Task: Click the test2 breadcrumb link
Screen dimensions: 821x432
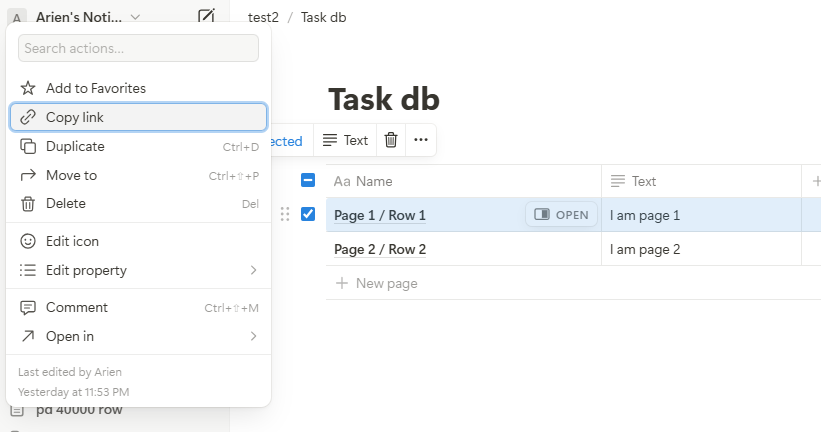Action: tap(263, 17)
